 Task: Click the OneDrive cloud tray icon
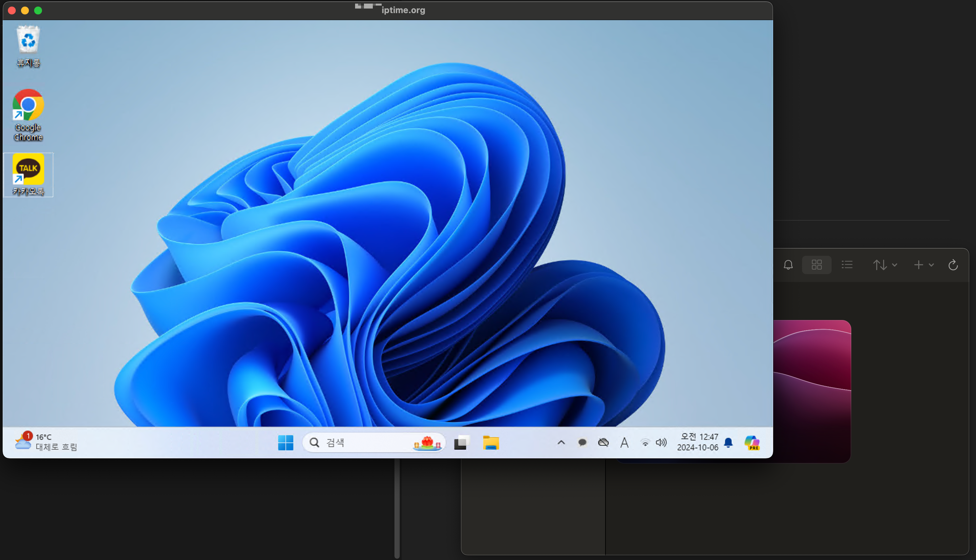click(603, 443)
